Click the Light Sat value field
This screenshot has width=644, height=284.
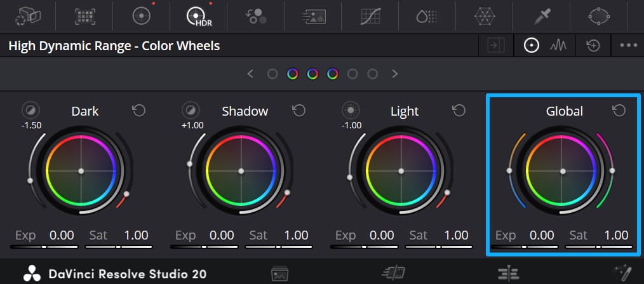456,236
